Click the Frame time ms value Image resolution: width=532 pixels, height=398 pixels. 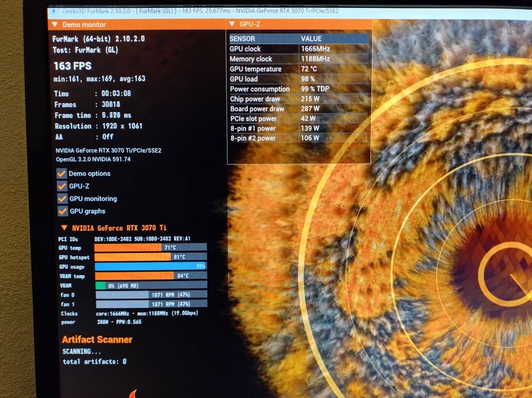[x=117, y=115]
